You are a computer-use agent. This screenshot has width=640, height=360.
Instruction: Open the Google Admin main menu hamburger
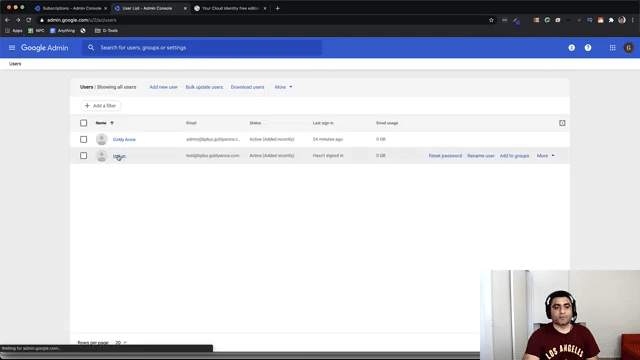click(x=12, y=48)
